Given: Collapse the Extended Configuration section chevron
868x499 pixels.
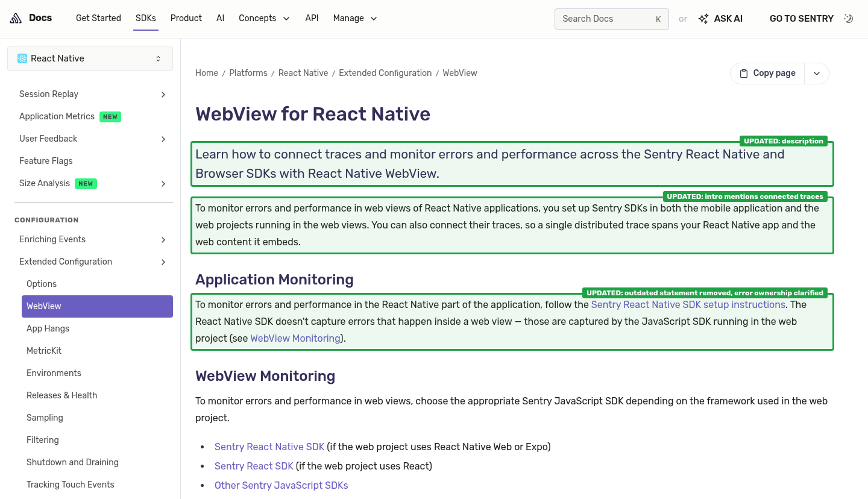Looking at the screenshot, I should pos(163,262).
